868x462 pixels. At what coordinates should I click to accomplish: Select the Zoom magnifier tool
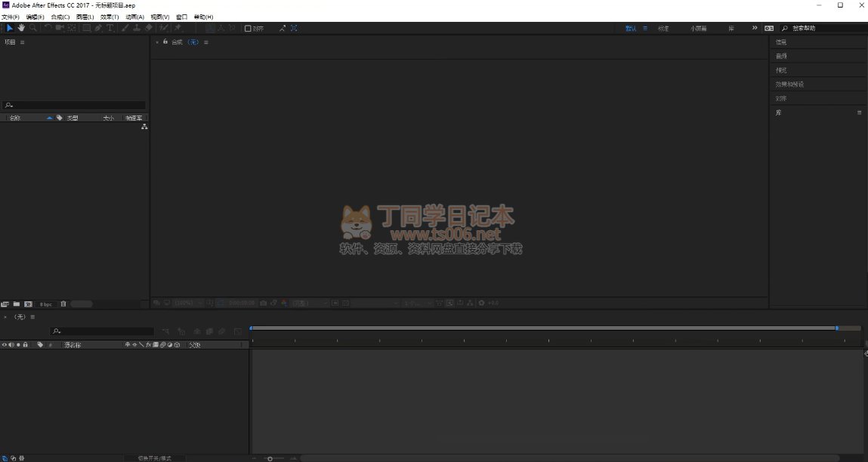[x=33, y=28]
